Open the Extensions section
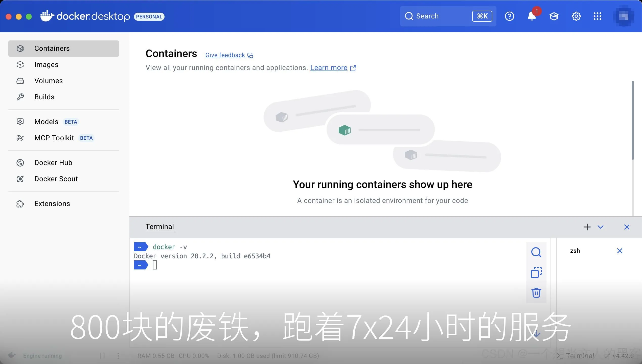The width and height of the screenshot is (642, 364). [x=64, y=203]
